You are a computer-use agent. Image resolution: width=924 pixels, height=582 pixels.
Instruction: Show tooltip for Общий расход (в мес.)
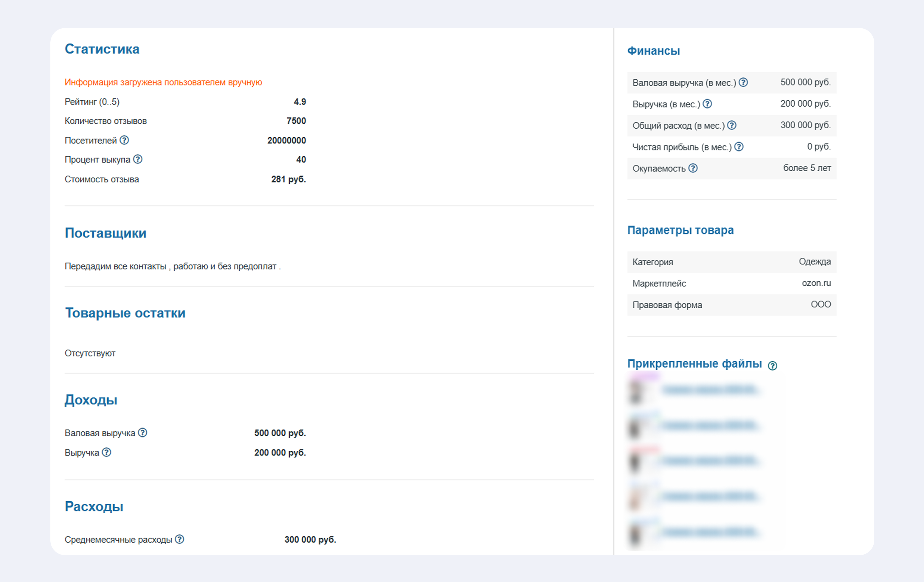click(732, 125)
